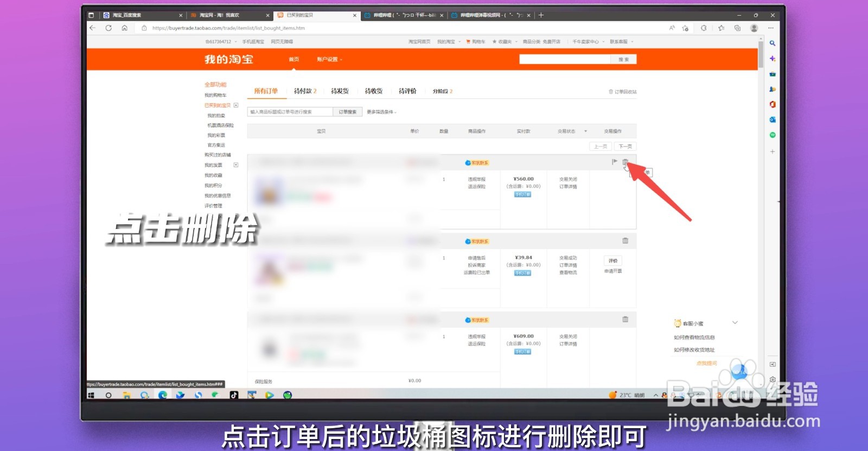Open the Edge sidebar Copilot sparkle icon

pos(773,58)
